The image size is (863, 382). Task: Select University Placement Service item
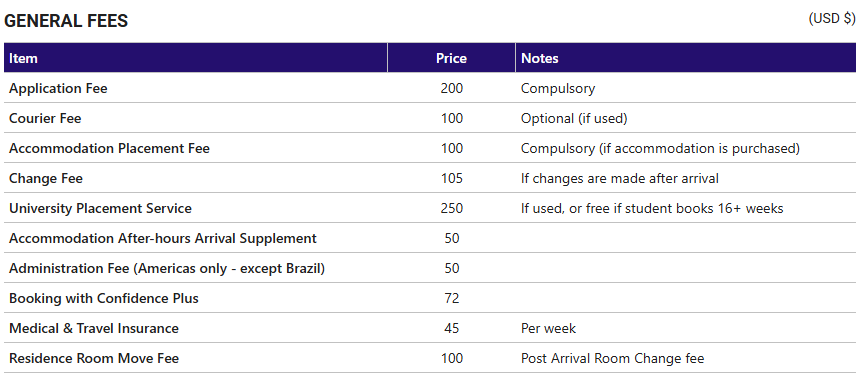(101, 208)
